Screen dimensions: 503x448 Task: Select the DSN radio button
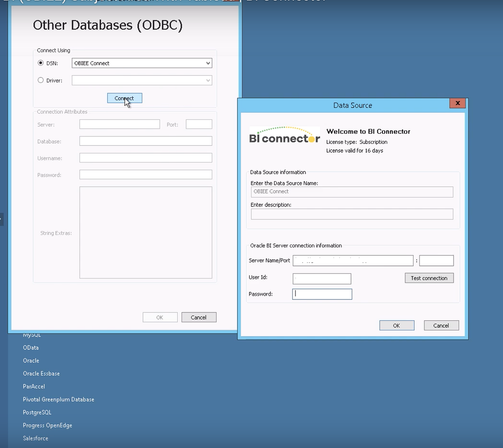point(41,63)
